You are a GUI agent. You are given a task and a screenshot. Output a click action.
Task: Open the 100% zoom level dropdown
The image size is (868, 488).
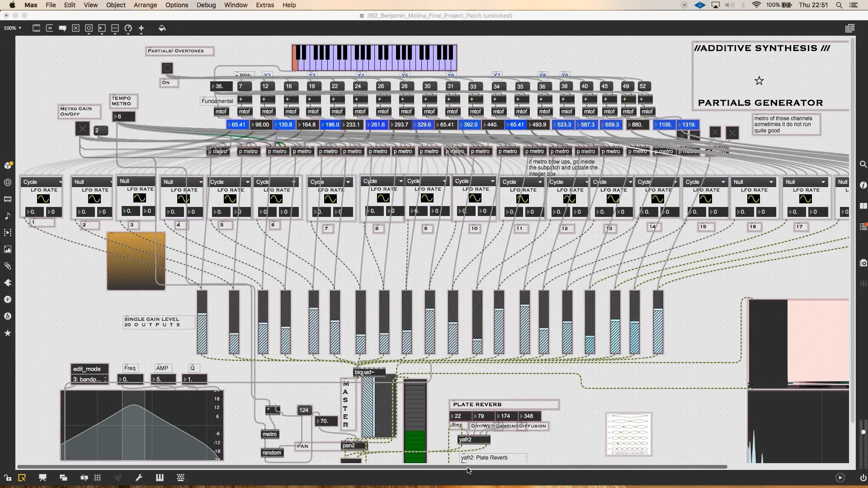click(13, 28)
